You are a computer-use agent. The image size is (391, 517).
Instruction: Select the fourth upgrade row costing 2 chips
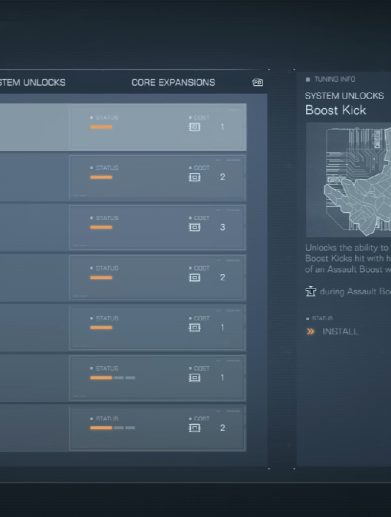pyautogui.click(x=123, y=278)
